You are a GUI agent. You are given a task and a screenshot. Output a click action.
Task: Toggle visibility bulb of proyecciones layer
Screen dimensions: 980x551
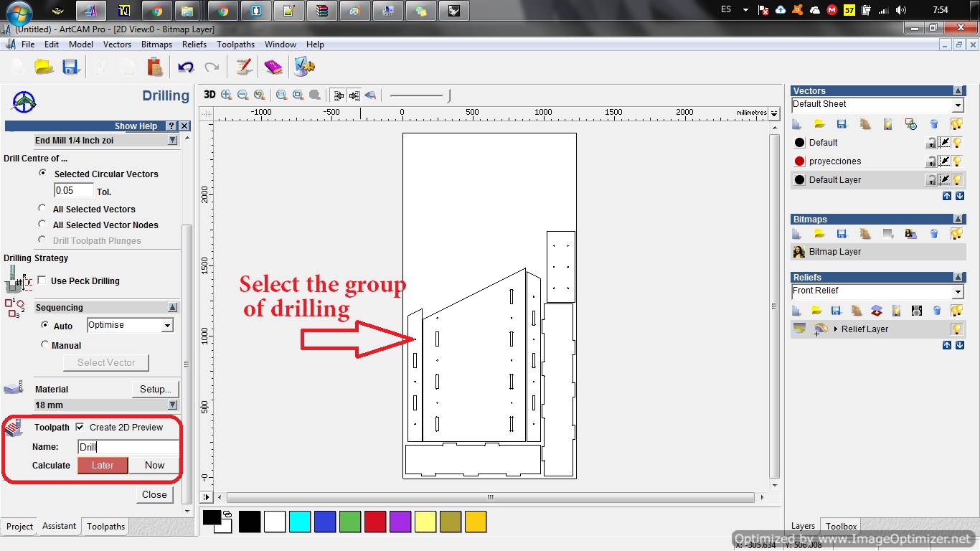[956, 161]
